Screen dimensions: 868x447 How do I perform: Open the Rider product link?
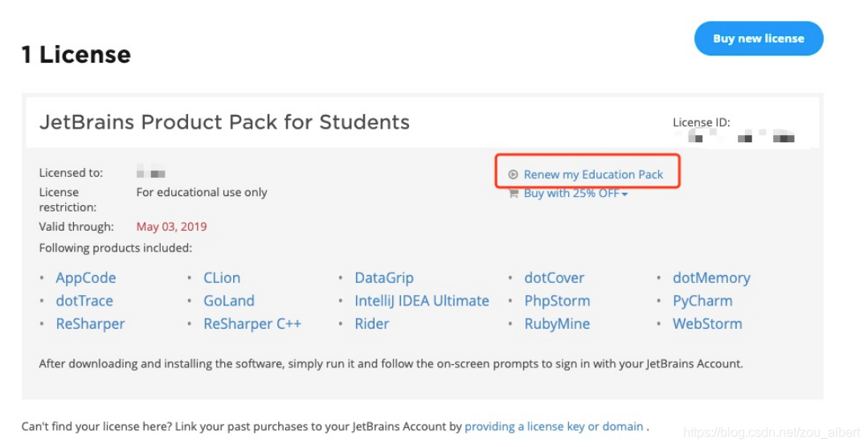click(372, 324)
